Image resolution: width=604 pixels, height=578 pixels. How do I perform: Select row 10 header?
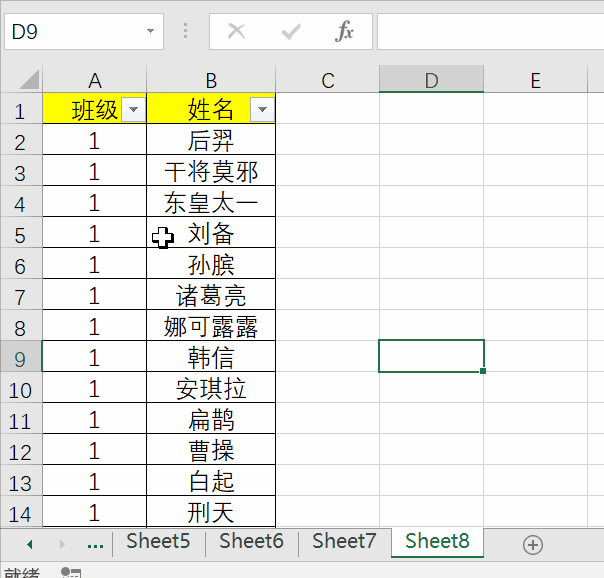coord(21,387)
